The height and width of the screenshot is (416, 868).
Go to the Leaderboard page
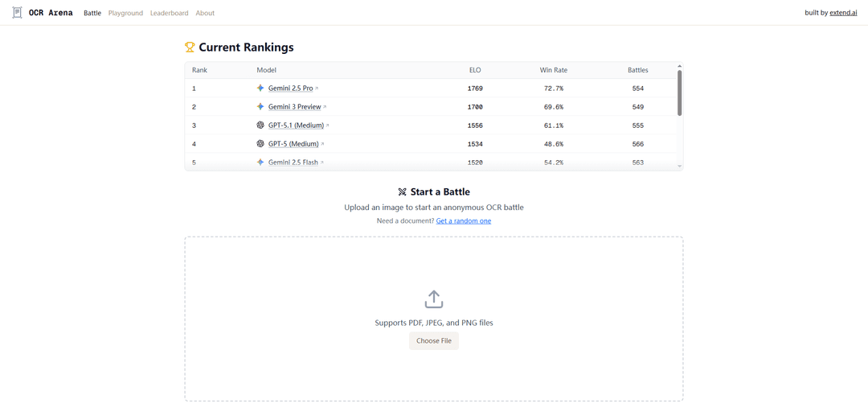click(x=169, y=13)
